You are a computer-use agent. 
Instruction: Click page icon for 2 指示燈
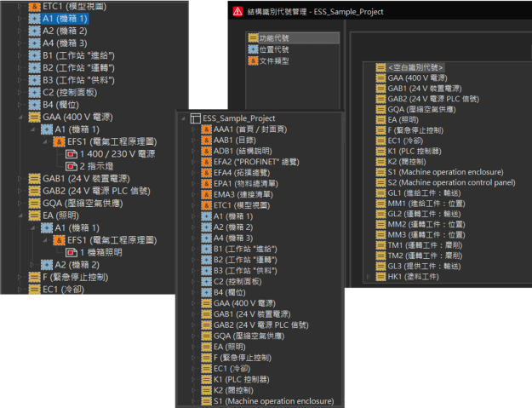tap(71, 166)
